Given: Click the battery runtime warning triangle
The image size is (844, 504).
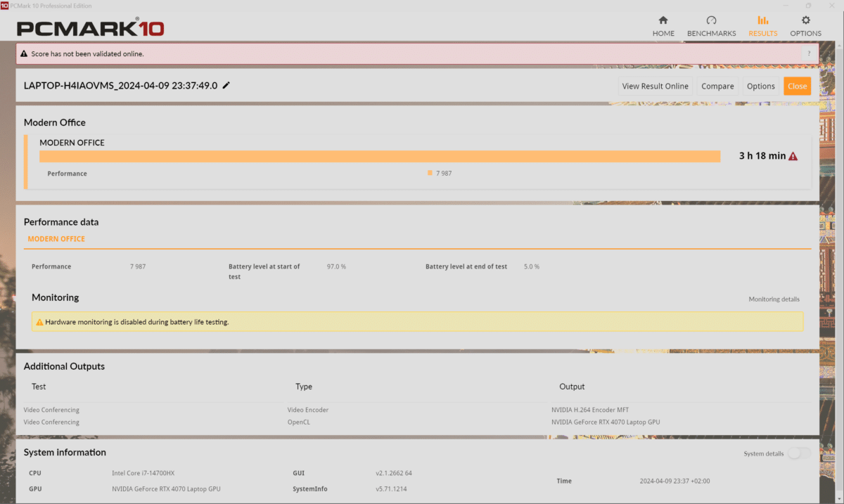Looking at the screenshot, I should (793, 156).
